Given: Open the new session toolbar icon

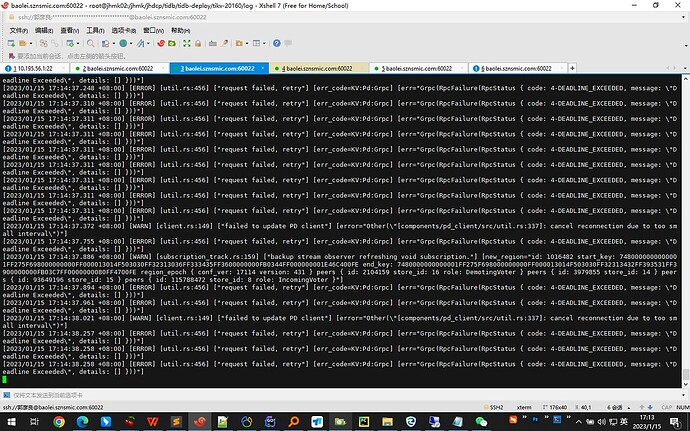Looking at the screenshot, I should pyautogui.click(x=11, y=43).
